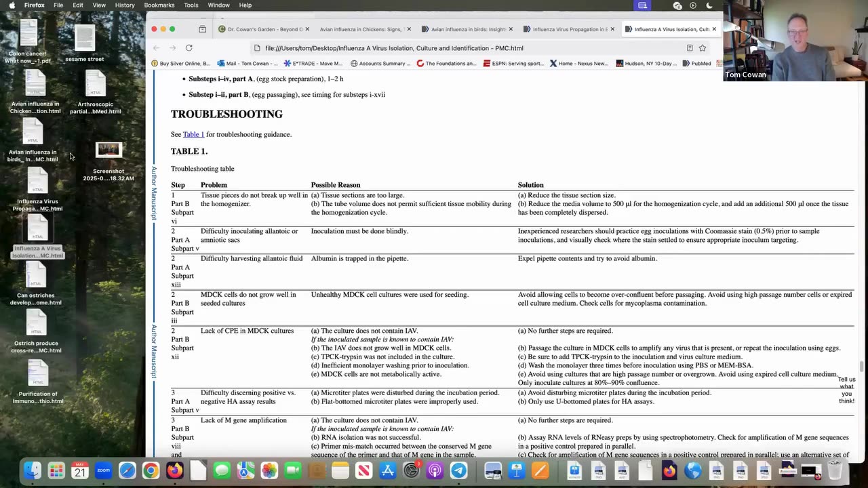Viewport: 868px width, 488px height.
Task: Open the PubMed bookmark
Action: (x=696, y=64)
